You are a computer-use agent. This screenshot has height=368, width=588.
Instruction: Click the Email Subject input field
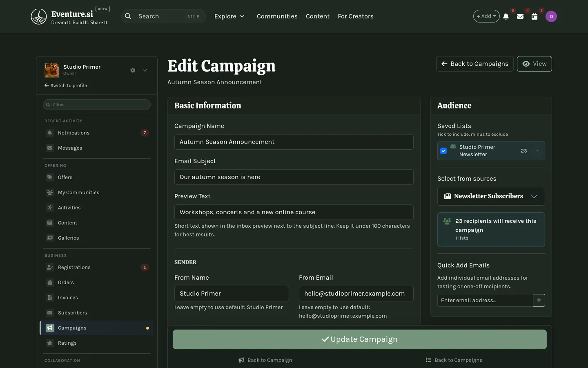point(294,177)
